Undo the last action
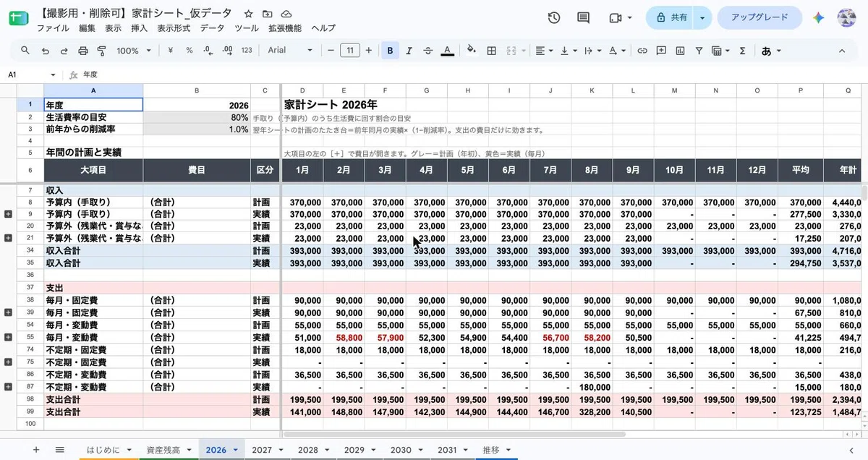Viewport: 868px width, 460px height. (45, 51)
